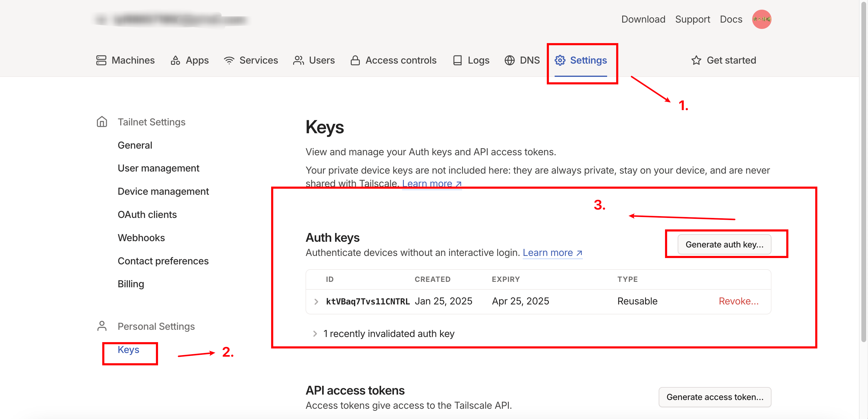Screen dimensions: 868x419
Task: Open Billing settings
Action: click(131, 284)
